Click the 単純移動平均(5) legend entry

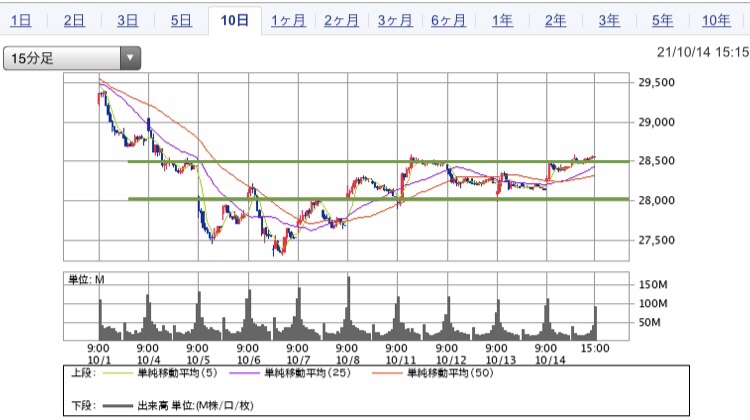(177, 373)
